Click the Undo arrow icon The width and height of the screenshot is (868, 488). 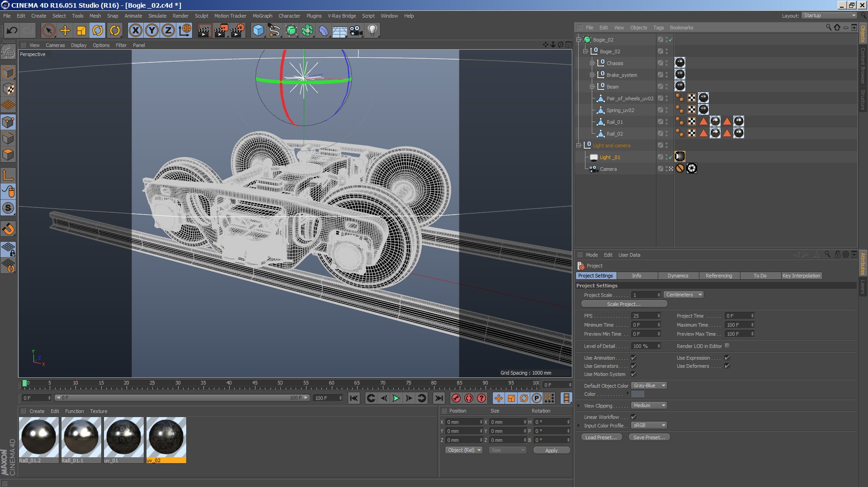pos(12,31)
